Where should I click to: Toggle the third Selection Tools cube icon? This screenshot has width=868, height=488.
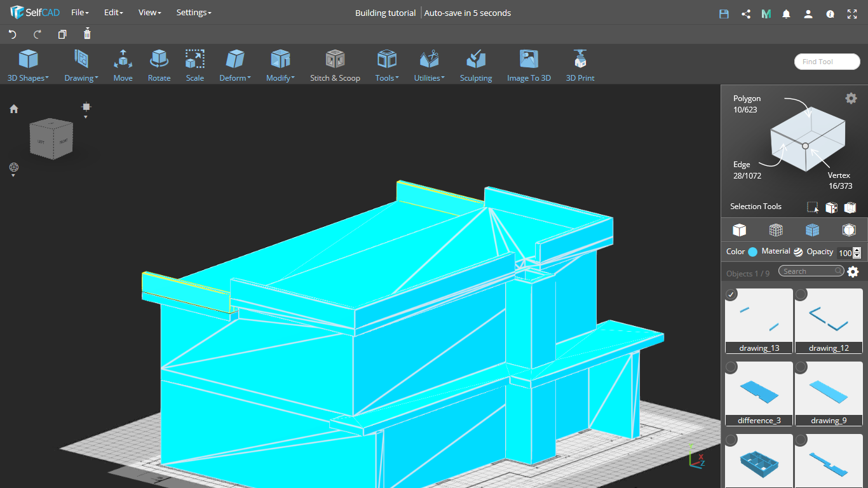[x=850, y=207]
